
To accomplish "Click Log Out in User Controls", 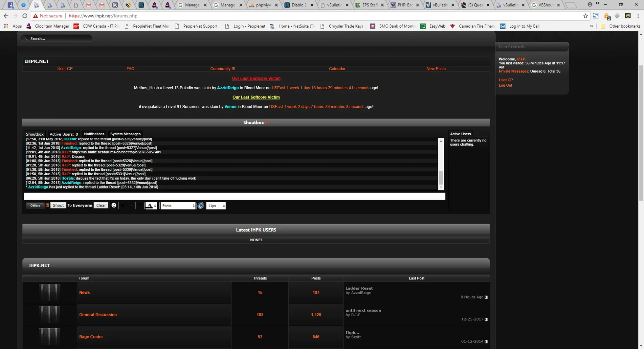I will 505,85.
